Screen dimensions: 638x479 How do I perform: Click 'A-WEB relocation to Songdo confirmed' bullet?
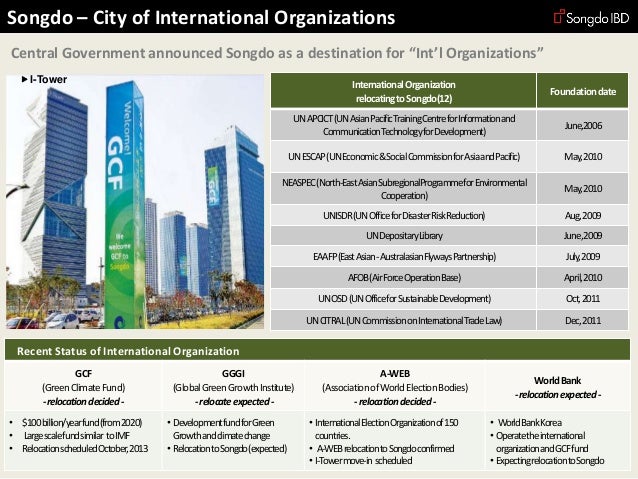click(385, 448)
